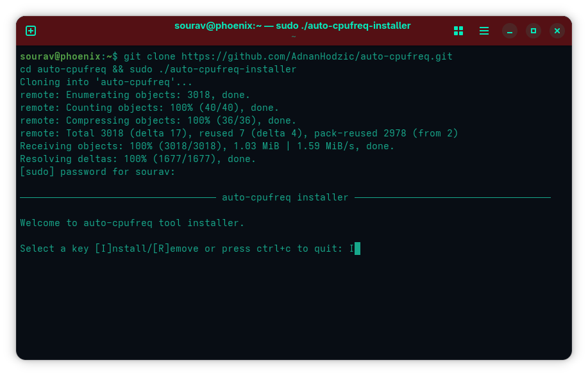Open the hamburger menu of the terminal
Screen dimensions: 588x376
click(x=483, y=30)
